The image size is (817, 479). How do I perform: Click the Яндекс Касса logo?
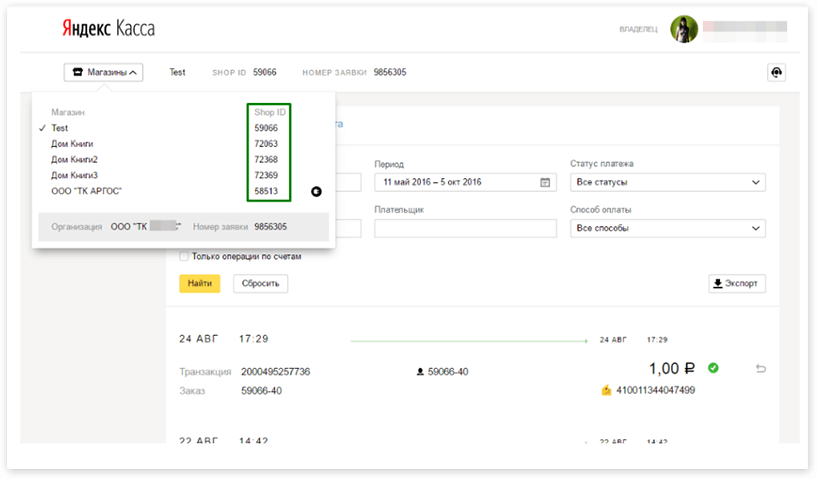[108, 29]
